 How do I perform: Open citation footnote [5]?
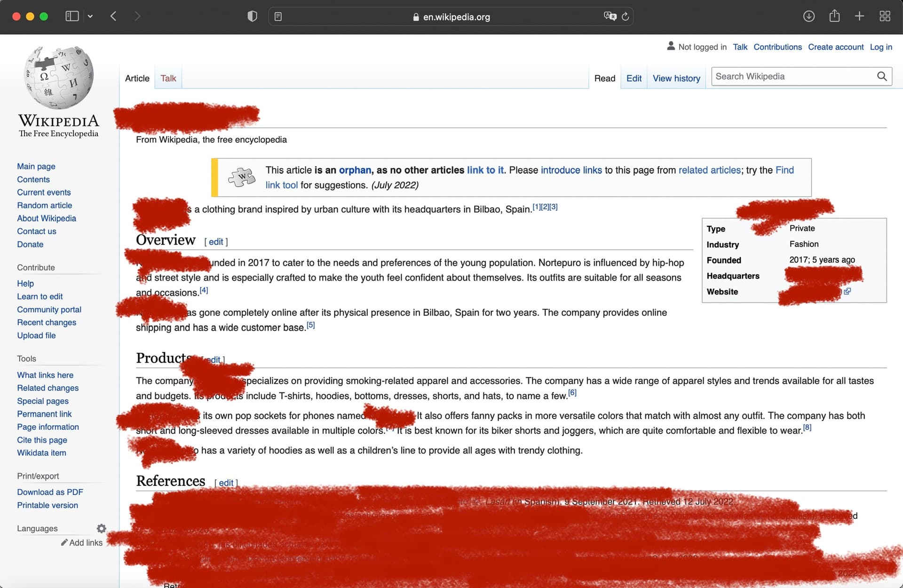310,325
